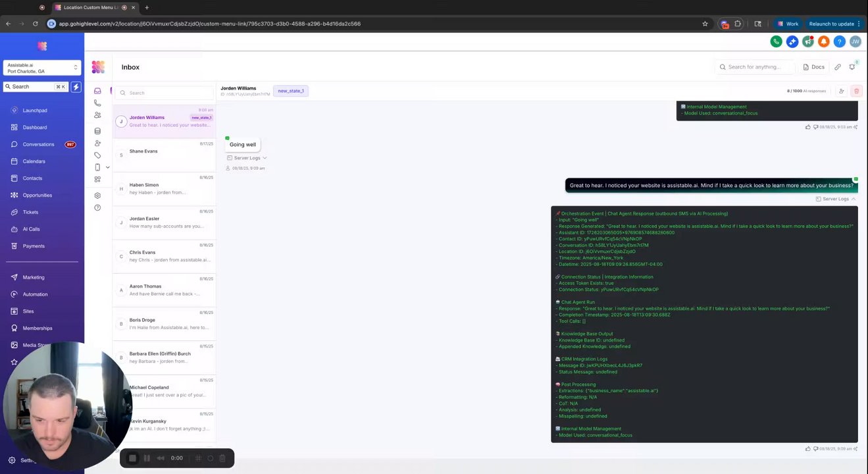Click the orange bell notifications icon

[824, 41]
